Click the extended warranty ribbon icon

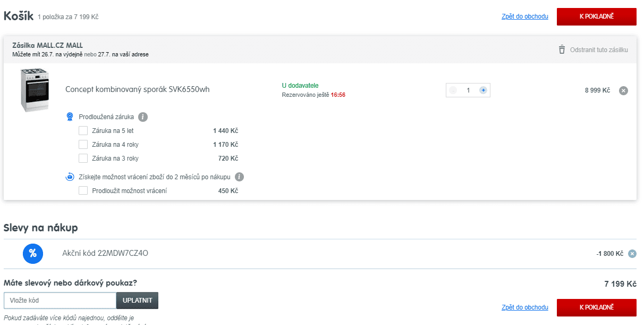(x=70, y=116)
